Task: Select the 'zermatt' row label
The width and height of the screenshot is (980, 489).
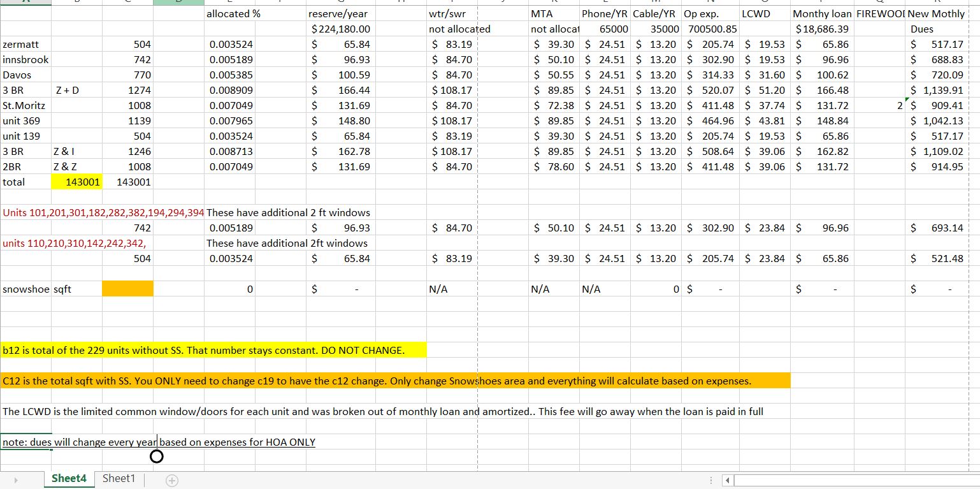Action: pyautogui.click(x=26, y=45)
